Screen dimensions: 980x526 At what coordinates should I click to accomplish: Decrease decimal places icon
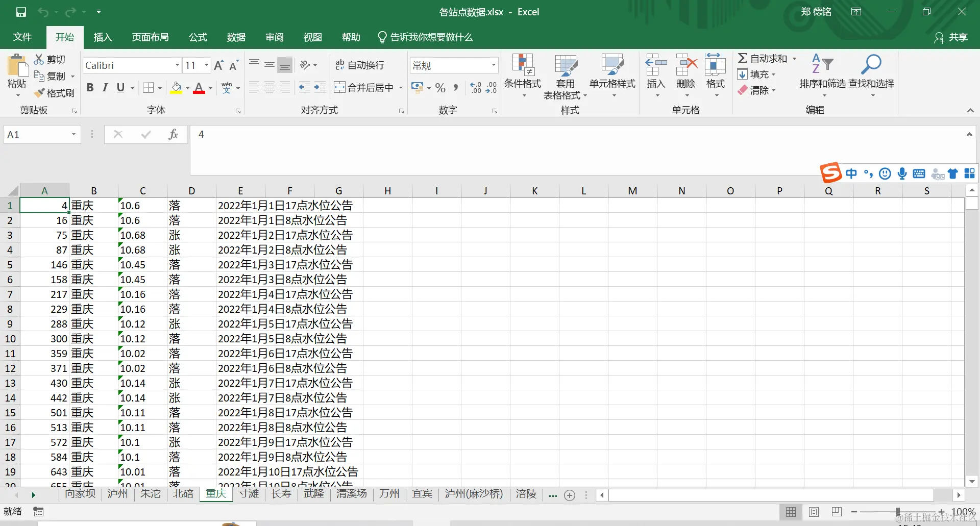click(x=491, y=88)
